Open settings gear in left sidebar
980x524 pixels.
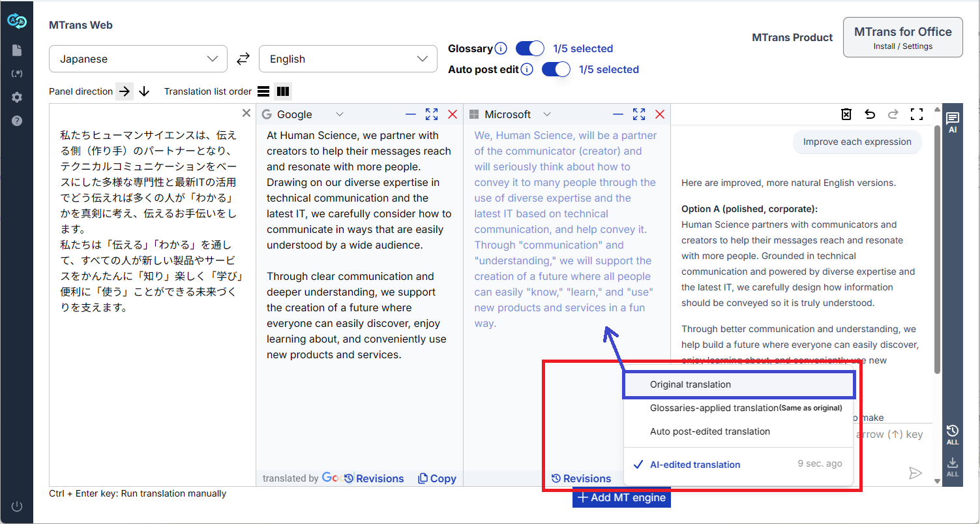click(17, 97)
